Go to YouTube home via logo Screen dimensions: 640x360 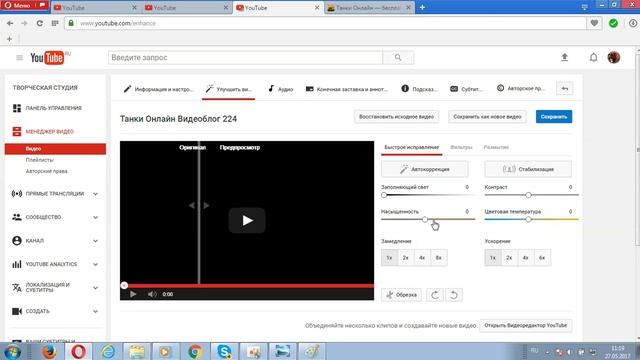[x=47, y=58]
